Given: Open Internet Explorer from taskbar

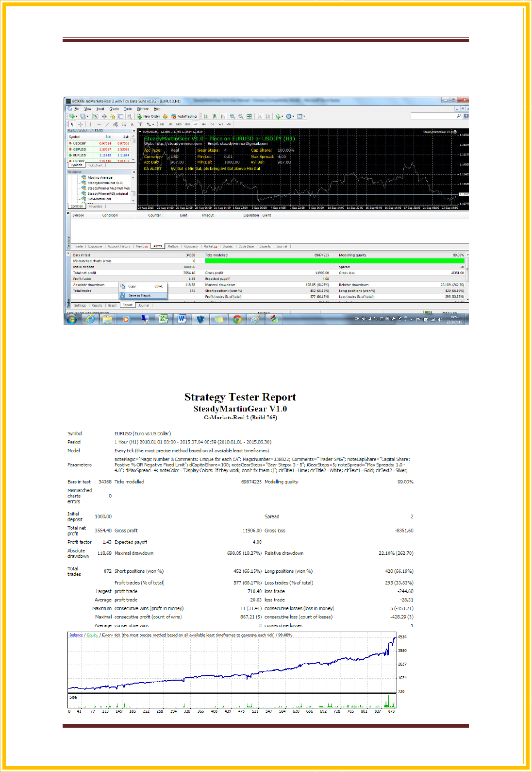Looking at the screenshot, I should click(90, 319).
